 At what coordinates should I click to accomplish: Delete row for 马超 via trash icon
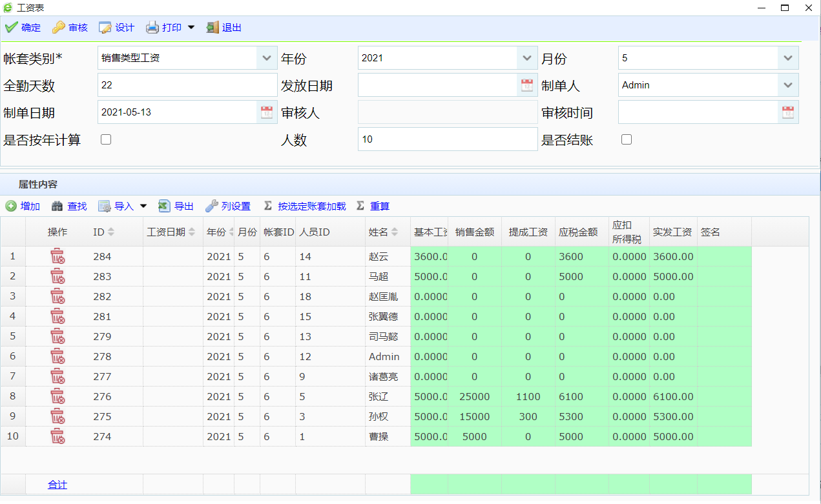(x=57, y=276)
